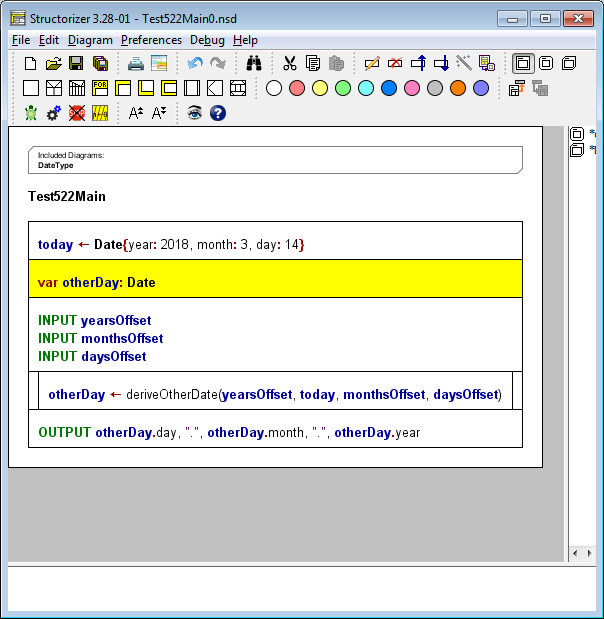
Task: Open the Turtleizer
Action: [x=31, y=113]
